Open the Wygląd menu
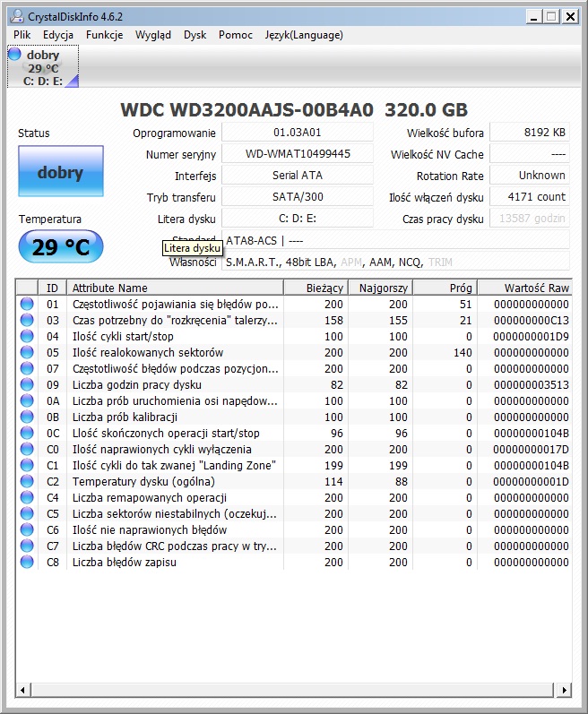Screen dimensions: 588x714 (153, 35)
